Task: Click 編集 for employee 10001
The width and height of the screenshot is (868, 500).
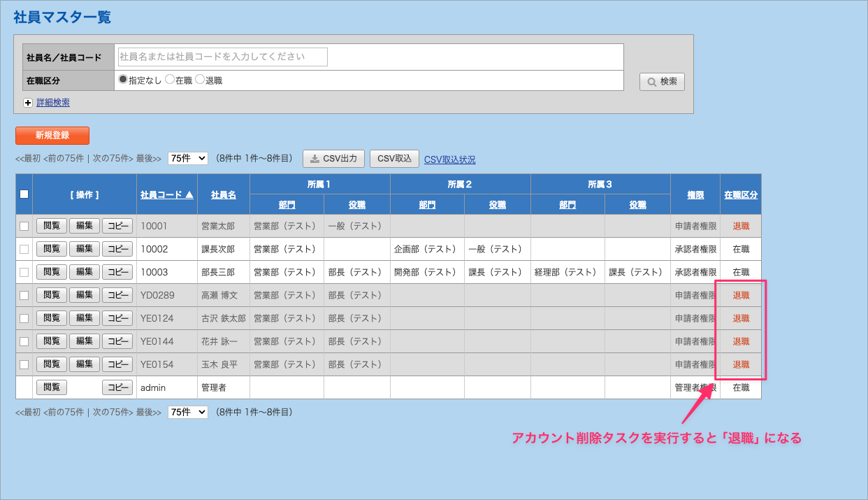Action: [x=85, y=226]
